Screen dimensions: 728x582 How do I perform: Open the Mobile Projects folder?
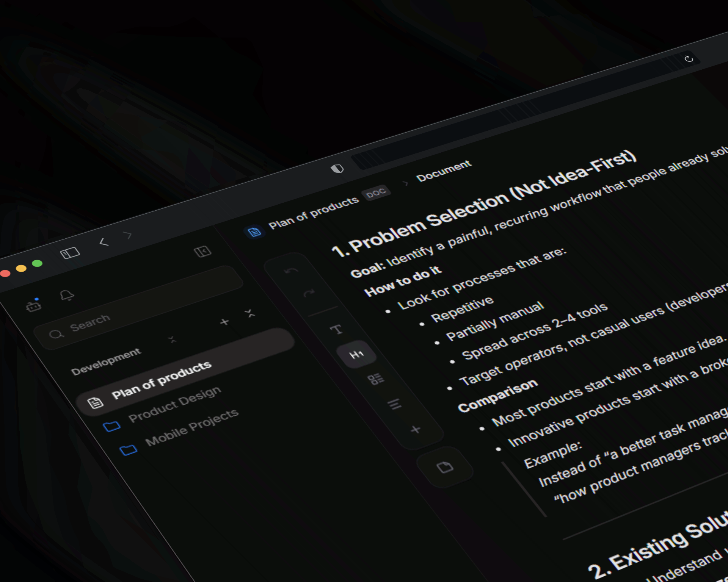191,428
